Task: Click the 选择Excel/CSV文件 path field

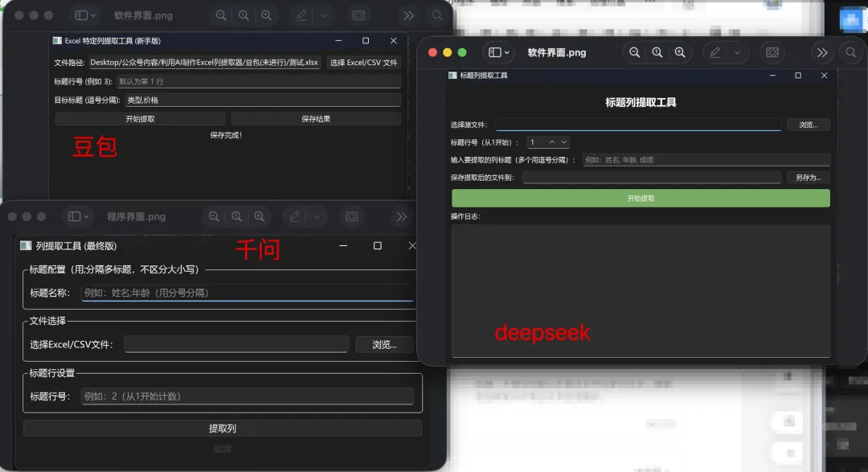Action: (x=235, y=345)
